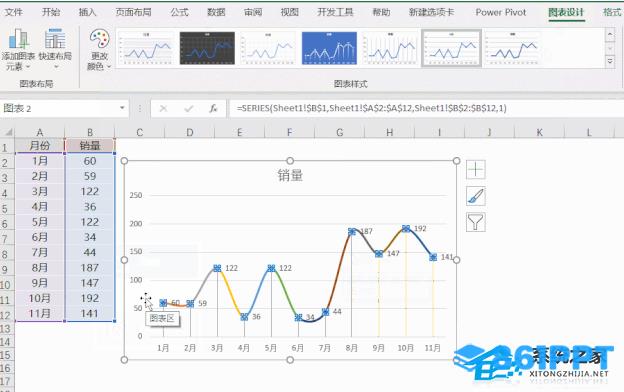Select the blue filled chart style
624x392 pixels.
(x=329, y=48)
